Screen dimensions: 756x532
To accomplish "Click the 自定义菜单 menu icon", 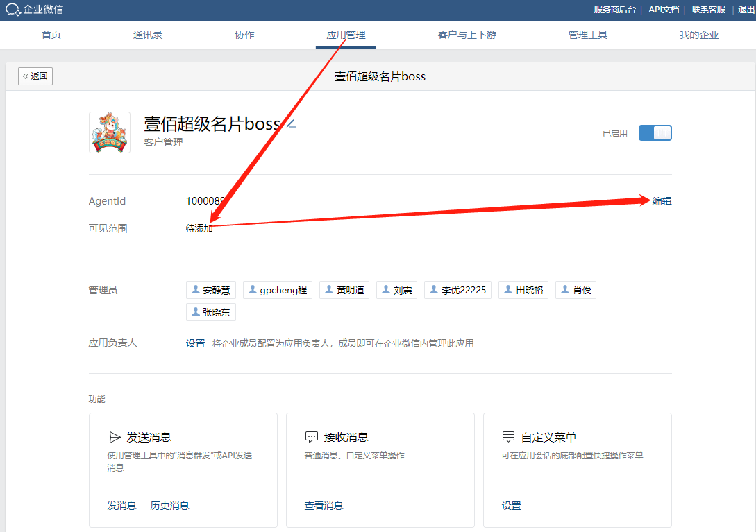I will pyautogui.click(x=508, y=437).
